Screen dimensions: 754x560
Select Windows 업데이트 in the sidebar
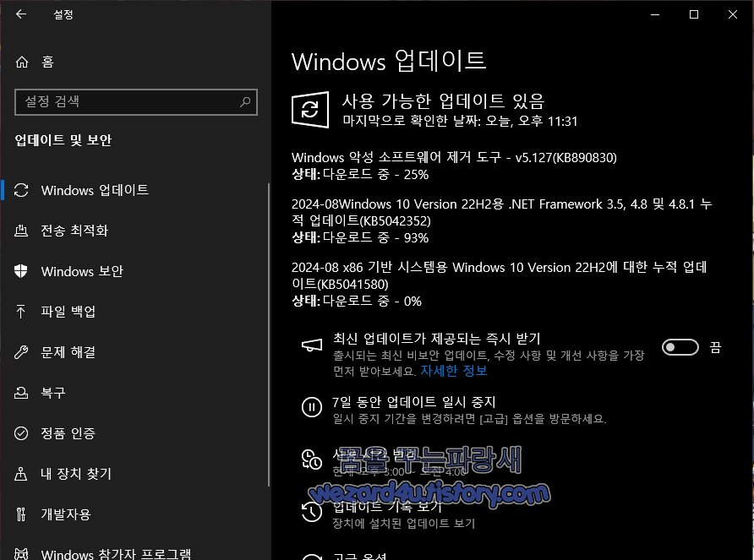[134, 190]
